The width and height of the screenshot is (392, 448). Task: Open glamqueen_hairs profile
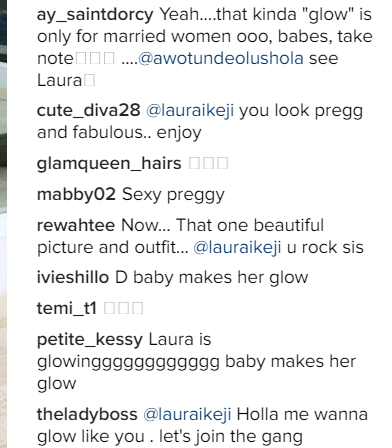coord(109,164)
